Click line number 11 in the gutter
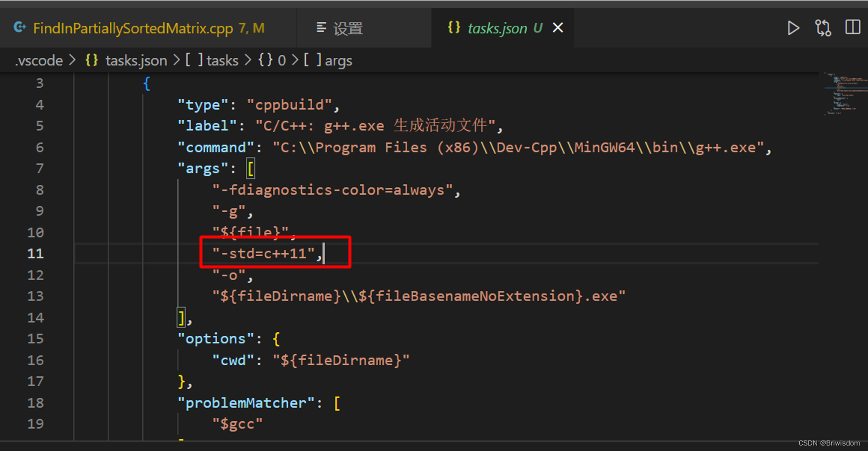 (x=35, y=253)
